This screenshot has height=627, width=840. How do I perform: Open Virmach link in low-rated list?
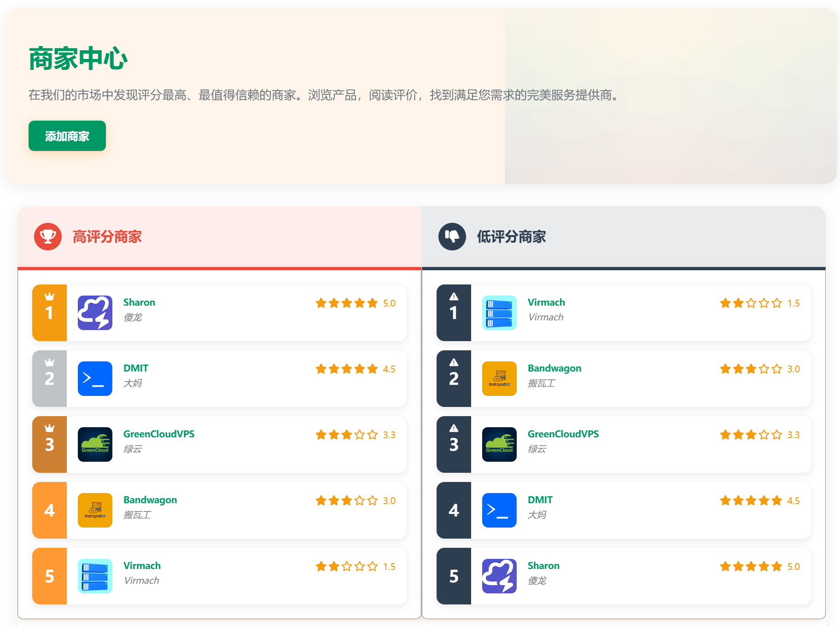point(546,302)
